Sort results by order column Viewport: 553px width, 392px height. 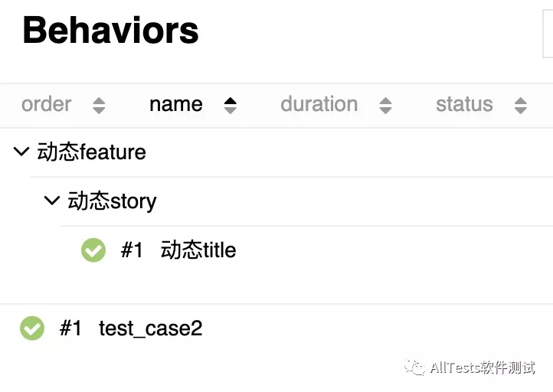click(47, 105)
